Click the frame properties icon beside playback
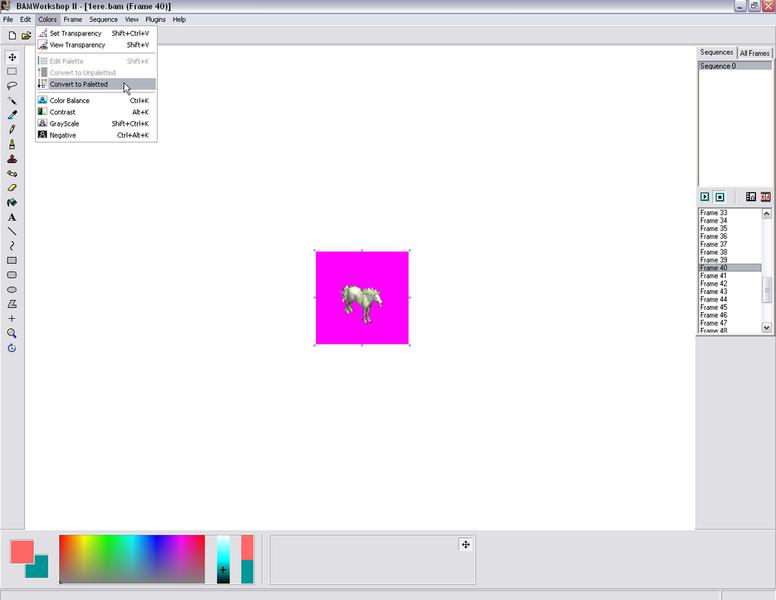The width and height of the screenshot is (776, 600). (751, 197)
